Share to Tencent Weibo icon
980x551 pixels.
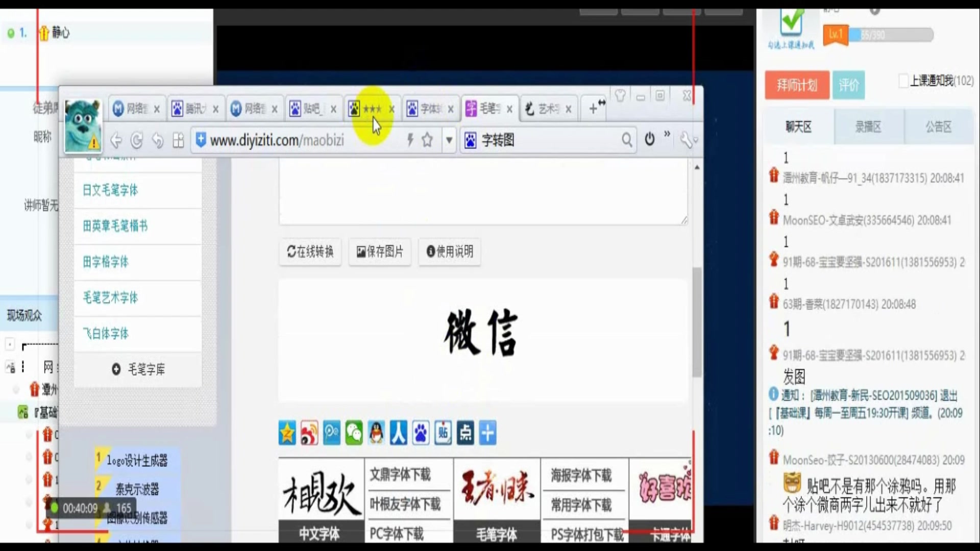click(x=332, y=433)
